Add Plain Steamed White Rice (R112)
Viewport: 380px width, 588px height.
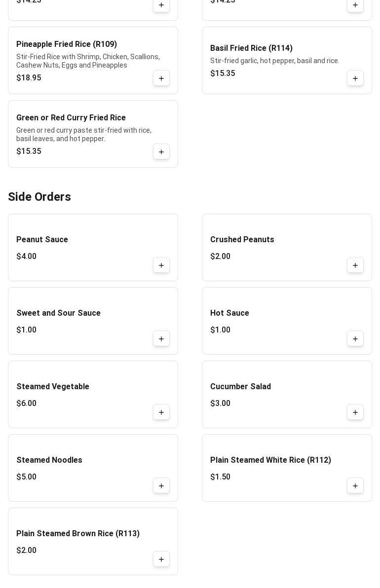coord(355,486)
